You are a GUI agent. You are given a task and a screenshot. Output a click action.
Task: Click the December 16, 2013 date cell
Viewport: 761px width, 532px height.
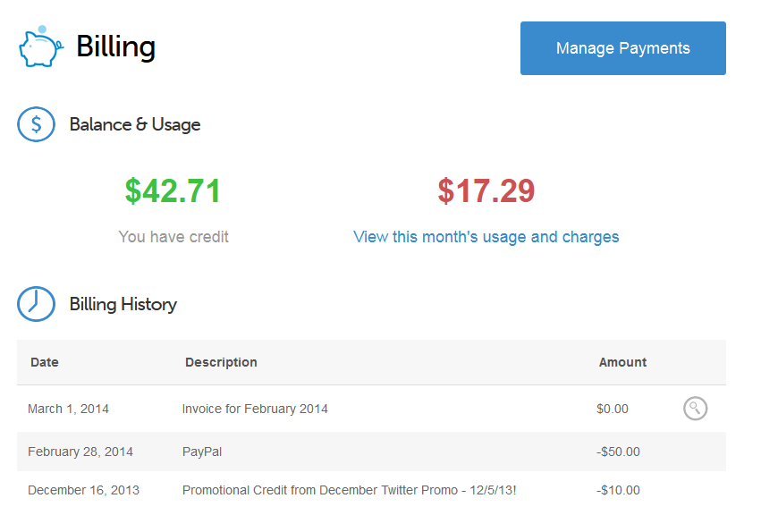click(83, 490)
